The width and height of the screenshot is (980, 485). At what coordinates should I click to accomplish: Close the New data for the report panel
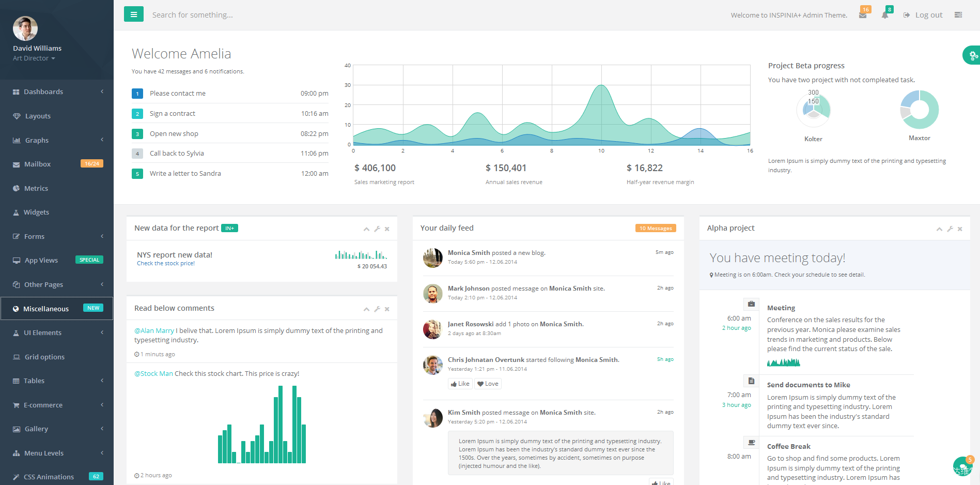click(x=387, y=229)
